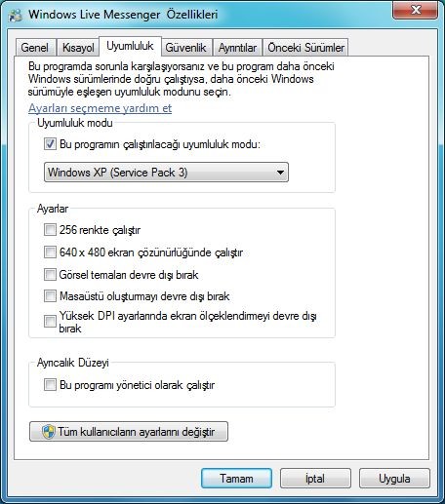Viewport: 445px width, 504px height.
Task: Tick Görsel temaları devre dışı bırak
Action: pos(50,274)
